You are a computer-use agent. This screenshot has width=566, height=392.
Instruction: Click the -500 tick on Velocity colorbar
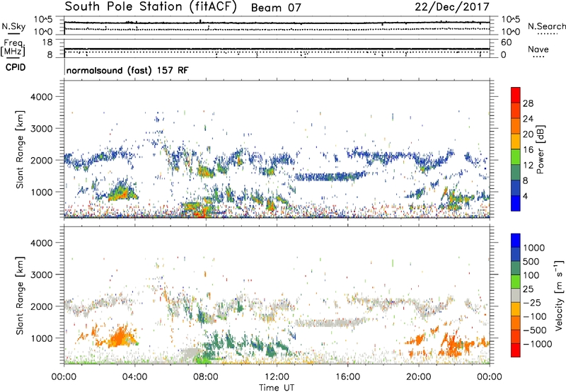(535, 330)
